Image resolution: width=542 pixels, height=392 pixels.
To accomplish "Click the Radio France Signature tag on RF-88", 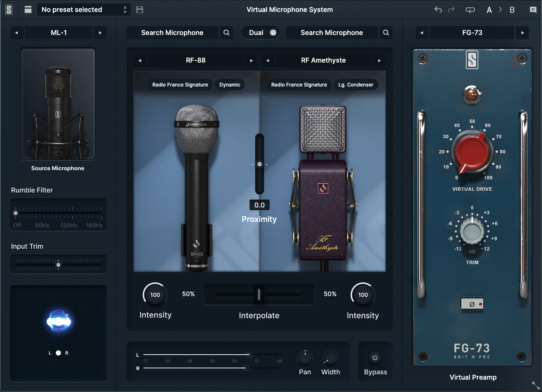I will click(x=180, y=85).
